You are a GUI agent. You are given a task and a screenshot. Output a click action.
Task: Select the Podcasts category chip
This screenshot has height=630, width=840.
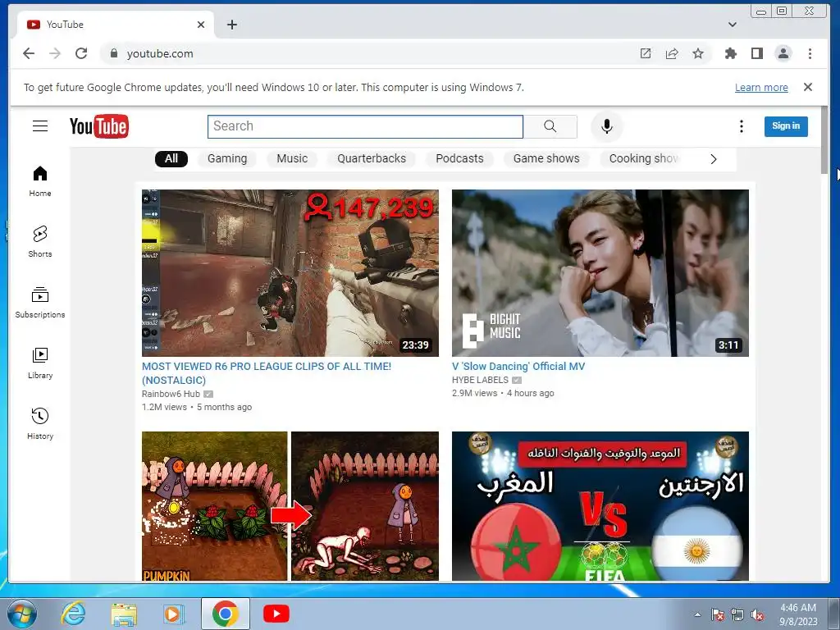point(459,158)
